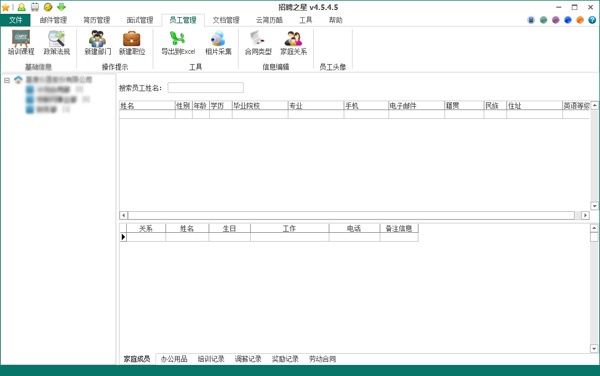This screenshot has width=600, height=376.
Task: Open the 奖励记录 bottom tab
Action: pos(285,359)
